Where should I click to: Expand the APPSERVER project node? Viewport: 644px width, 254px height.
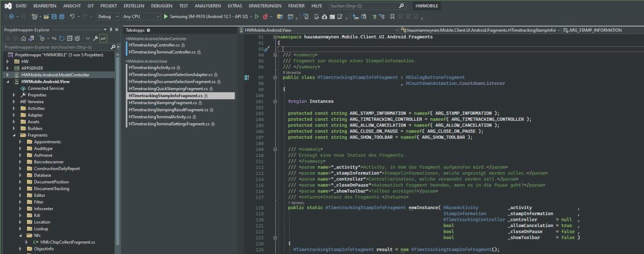coord(8,68)
